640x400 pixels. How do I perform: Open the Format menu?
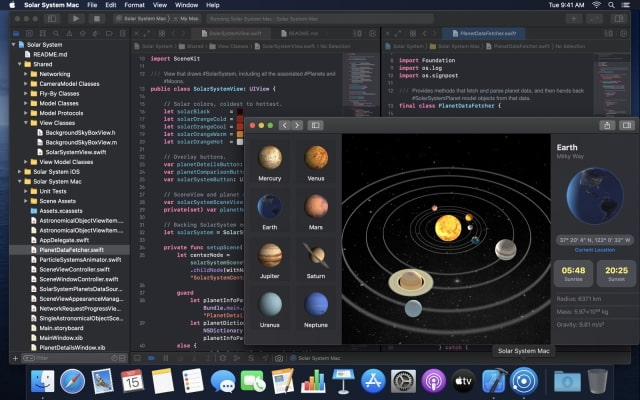coord(134,5)
